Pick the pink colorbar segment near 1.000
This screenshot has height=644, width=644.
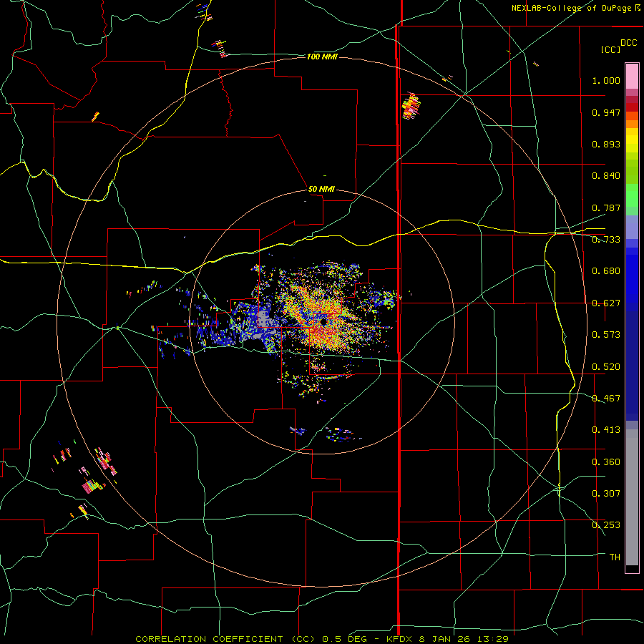click(632, 76)
